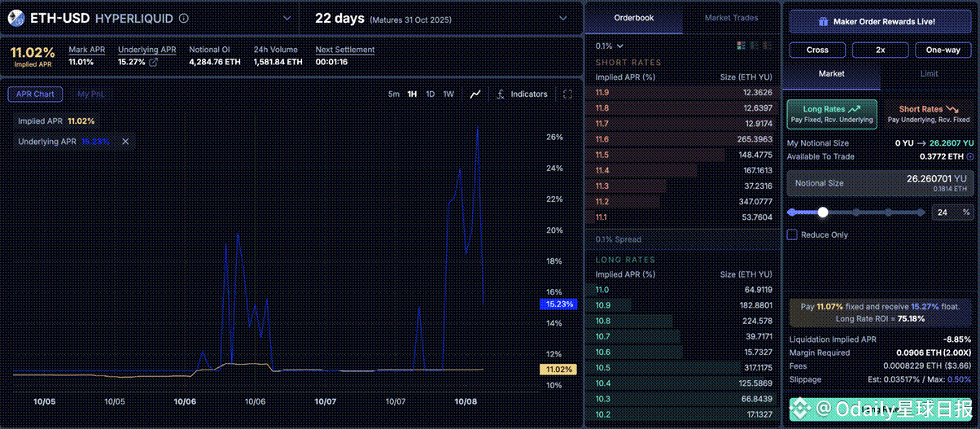
Task: Select the combined orderbook layout icon
Action: [x=741, y=46]
